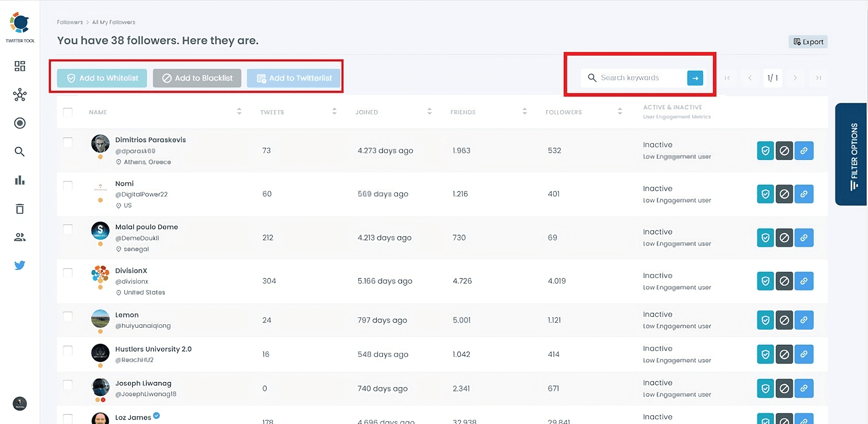This screenshot has width=868, height=424.
Task: Blacklist Nomi using the blocked-circle icon
Action: pos(784,194)
